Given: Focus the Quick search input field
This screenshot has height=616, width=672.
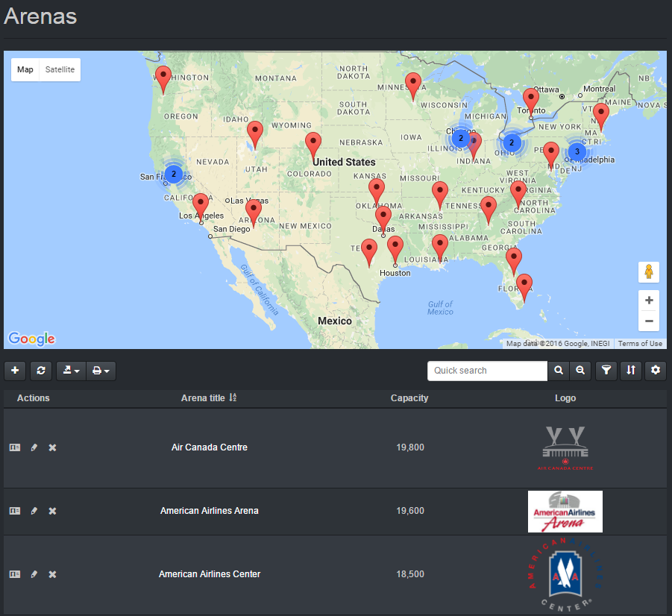Looking at the screenshot, I should (x=488, y=371).
